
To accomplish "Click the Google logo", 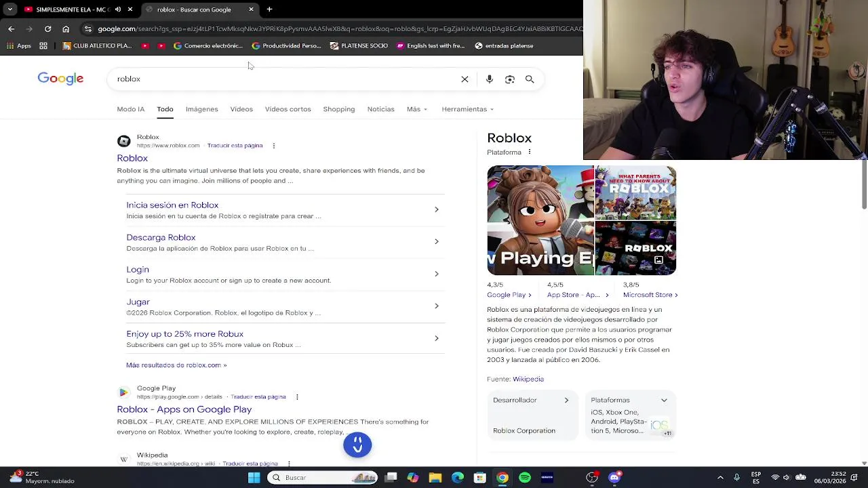I will click(60, 79).
